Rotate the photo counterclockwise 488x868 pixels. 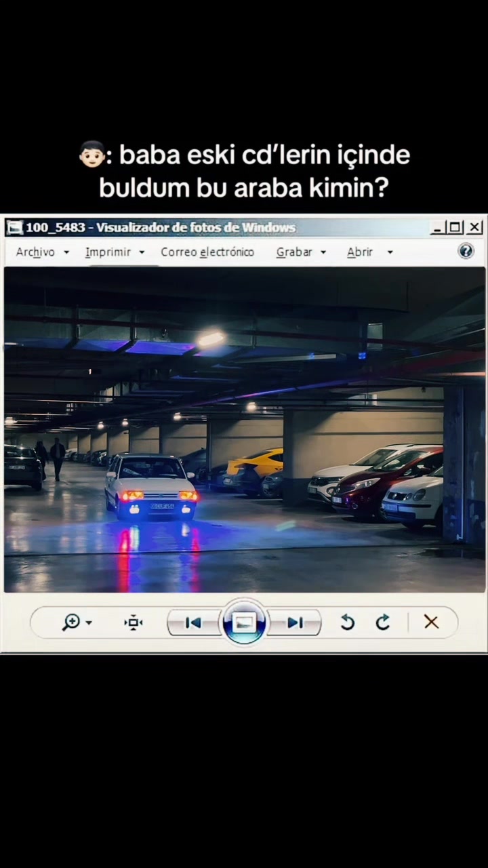pyautogui.click(x=347, y=622)
